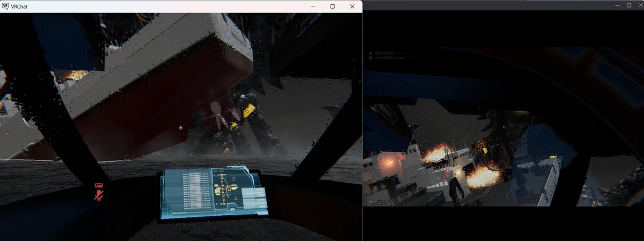Click the red PTT indicator badge
Image resolution: width=644 pixels, height=241 pixels.
point(99,185)
